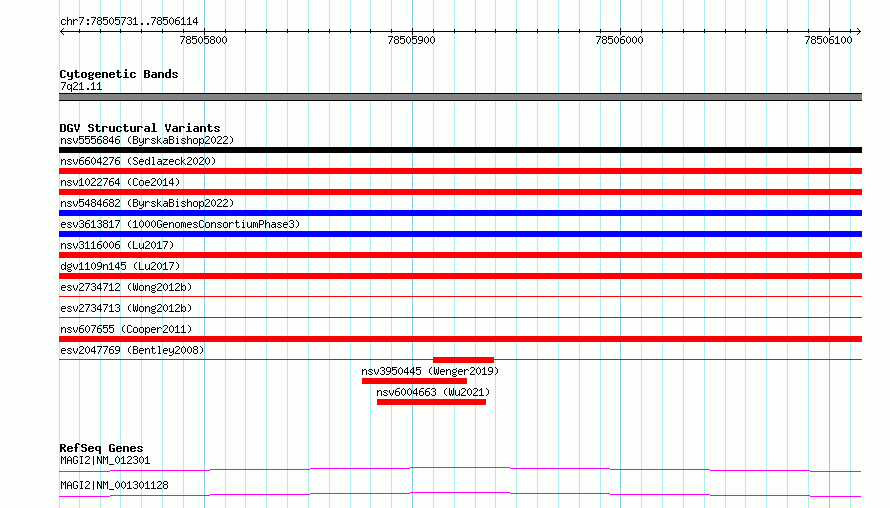Click the left arrow end of ruler
This screenshot has width=890, height=508.
click(62, 31)
